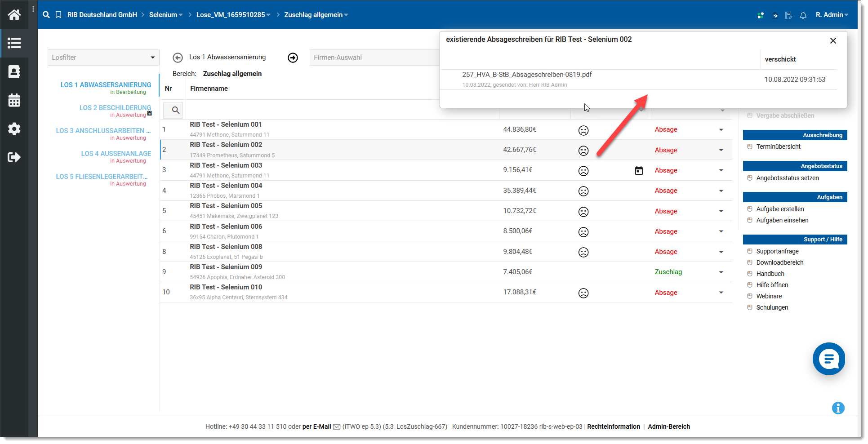Click calendar icon in Selenium 003 row
The width and height of the screenshot is (868, 444).
(x=639, y=170)
